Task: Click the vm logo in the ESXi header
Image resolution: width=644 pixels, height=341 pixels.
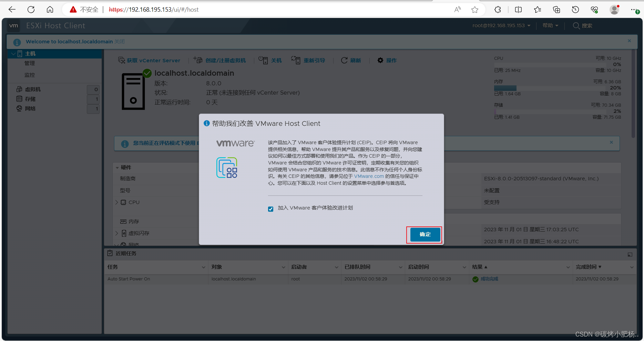Action: pyautogui.click(x=14, y=25)
